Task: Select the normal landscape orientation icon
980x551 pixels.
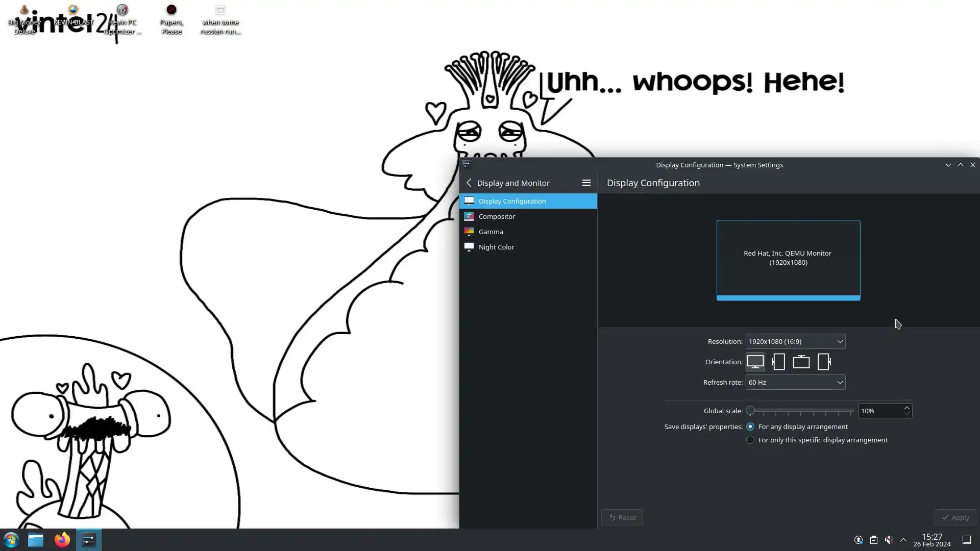Action: pyautogui.click(x=755, y=362)
